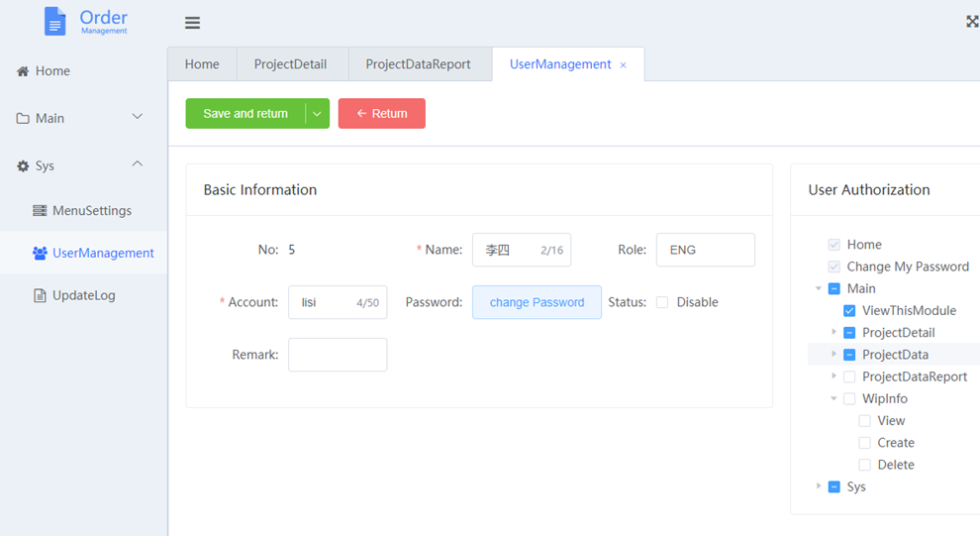Click the User Authorization heading

pyautogui.click(x=869, y=190)
